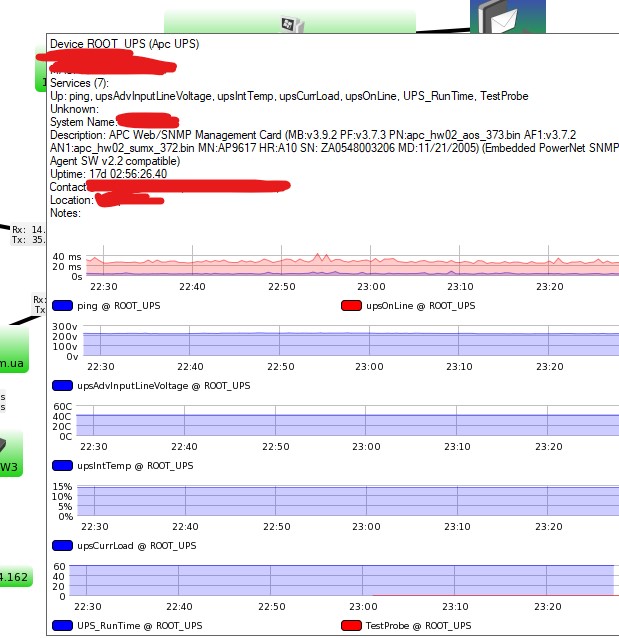Click the UPS runtime graph
619x638 pixels.
344,581
